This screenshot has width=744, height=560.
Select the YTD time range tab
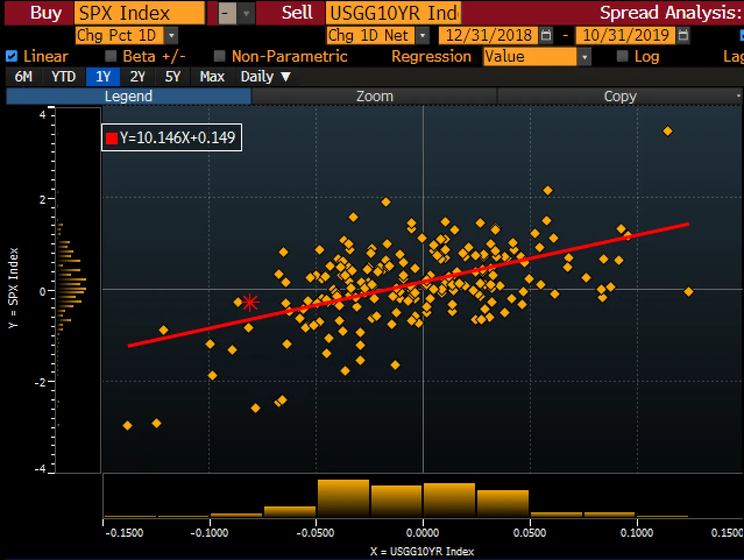coord(63,77)
